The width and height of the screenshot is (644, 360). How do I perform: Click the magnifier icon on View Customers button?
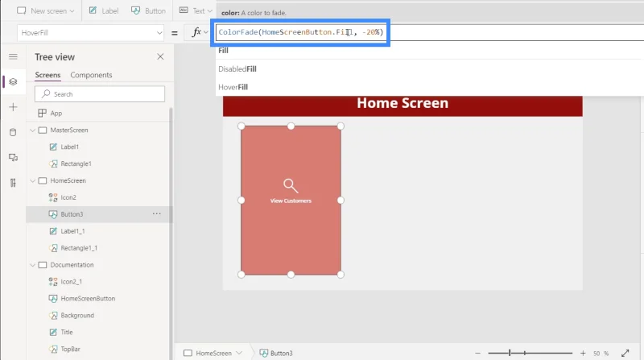click(291, 186)
